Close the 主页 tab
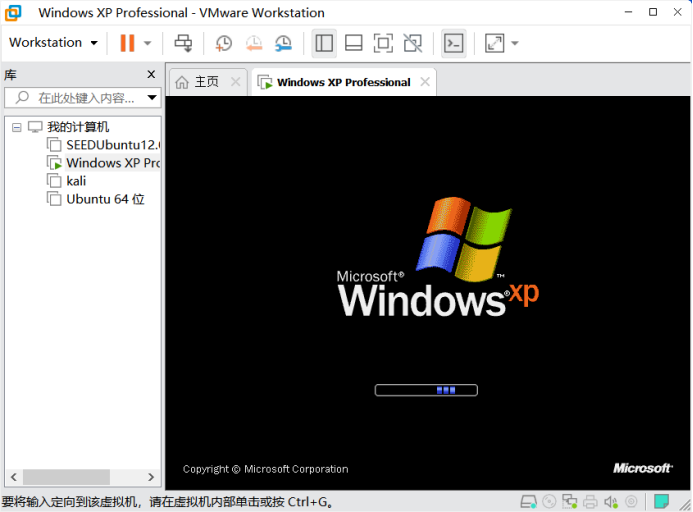The image size is (693, 512). (236, 82)
